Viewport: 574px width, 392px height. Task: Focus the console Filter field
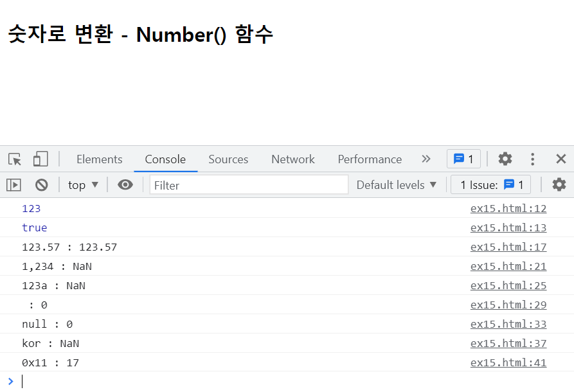pos(249,185)
